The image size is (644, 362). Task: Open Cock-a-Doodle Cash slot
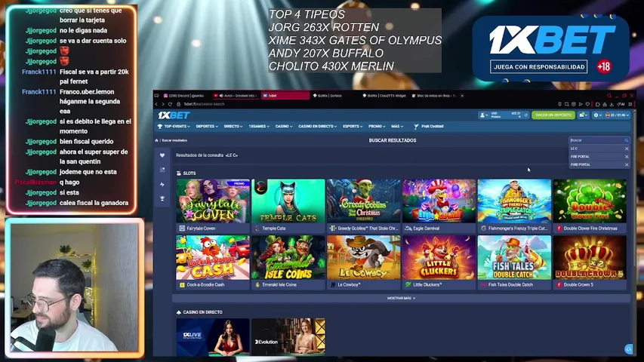click(213, 262)
